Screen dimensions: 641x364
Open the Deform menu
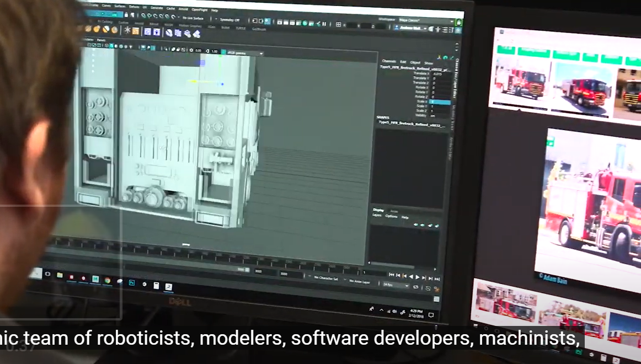point(134,7)
